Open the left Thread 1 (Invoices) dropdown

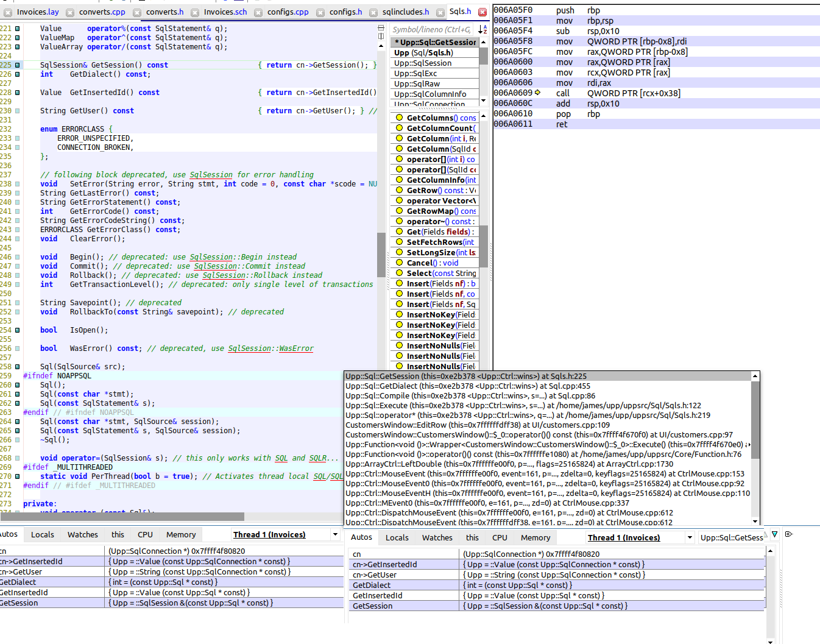335,535
